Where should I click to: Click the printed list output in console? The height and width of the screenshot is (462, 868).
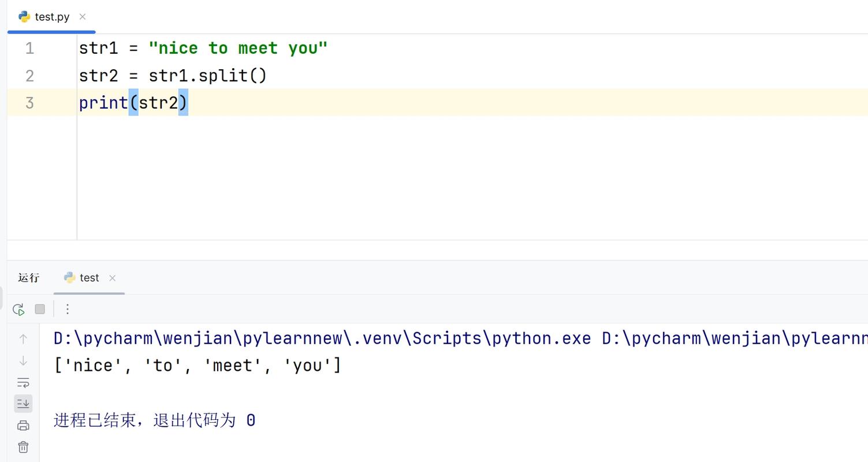click(x=196, y=364)
